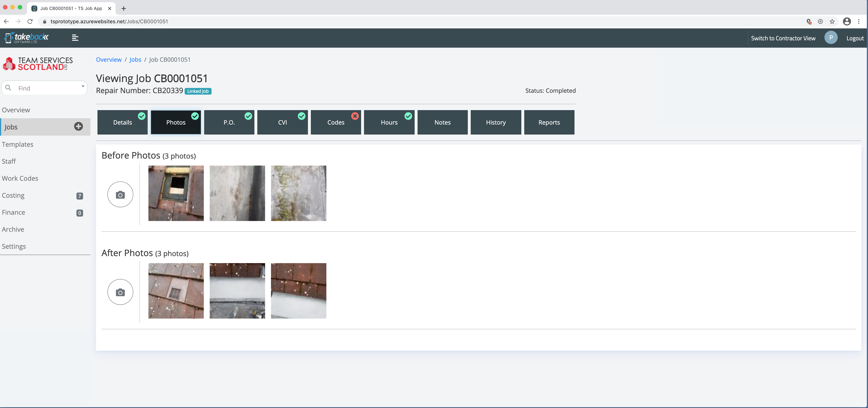Click the red cross on Codes tab

point(355,116)
